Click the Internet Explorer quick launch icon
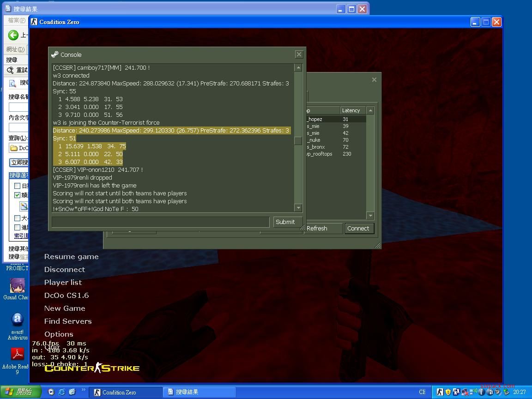The width and height of the screenshot is (532, 399). click(x=61, y=392)
